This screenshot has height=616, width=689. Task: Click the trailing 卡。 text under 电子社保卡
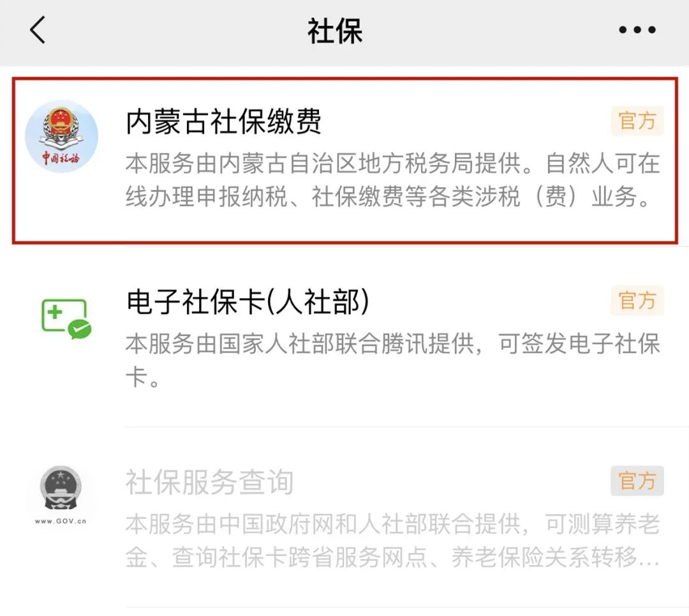142,377
